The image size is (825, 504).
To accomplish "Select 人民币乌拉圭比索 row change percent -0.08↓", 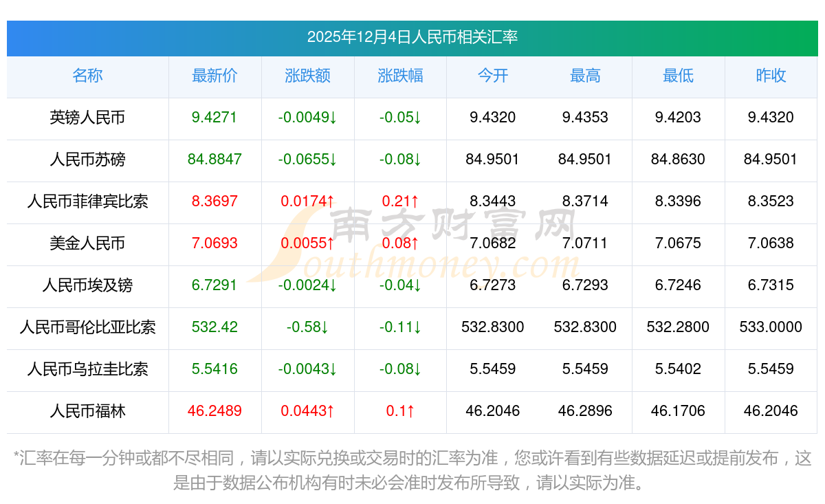I will (x=400, y=369).
